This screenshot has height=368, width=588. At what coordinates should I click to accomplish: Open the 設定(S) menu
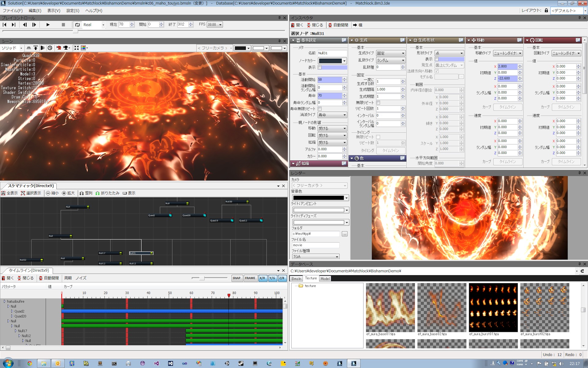(73, 10)
